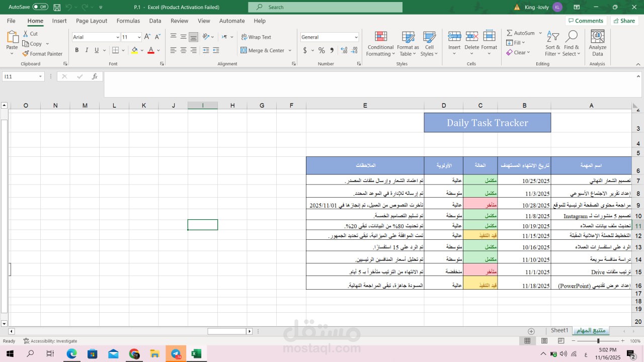The width and height of the screenshot is (644, 362).
Task: Switch to the Formulas ribbon tab
Action: (128, 21)
